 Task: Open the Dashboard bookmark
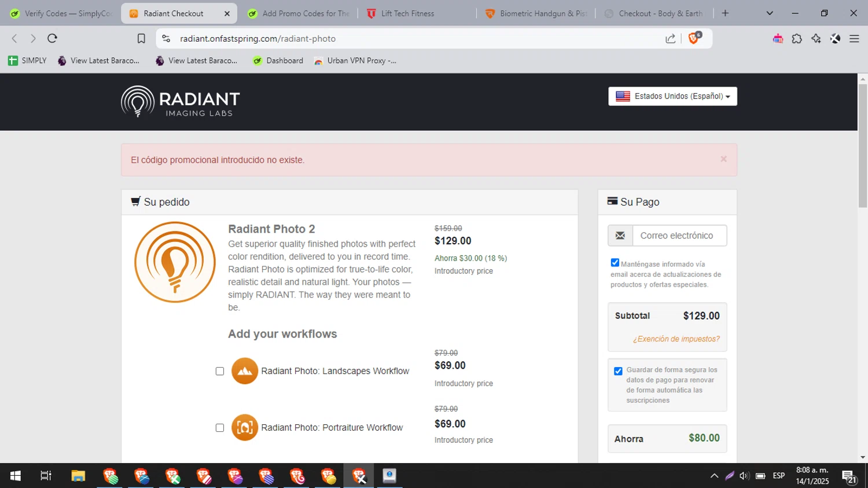(278, 61)
